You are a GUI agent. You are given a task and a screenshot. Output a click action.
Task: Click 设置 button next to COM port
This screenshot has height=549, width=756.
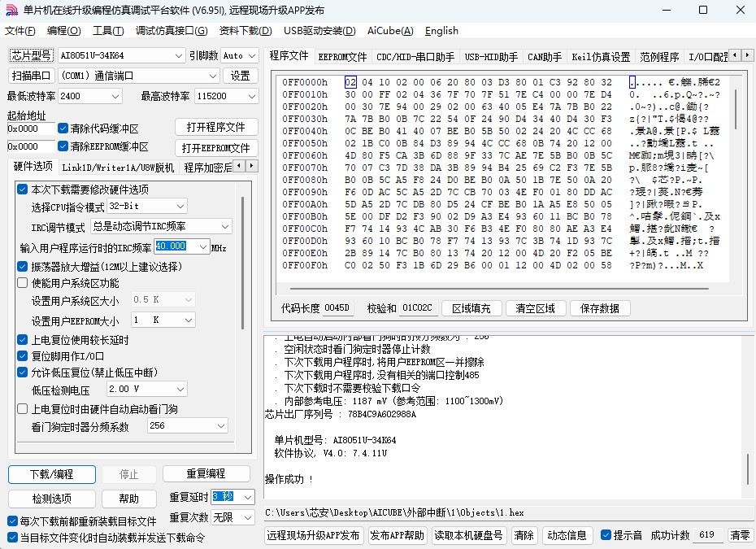tap(240, 76)
